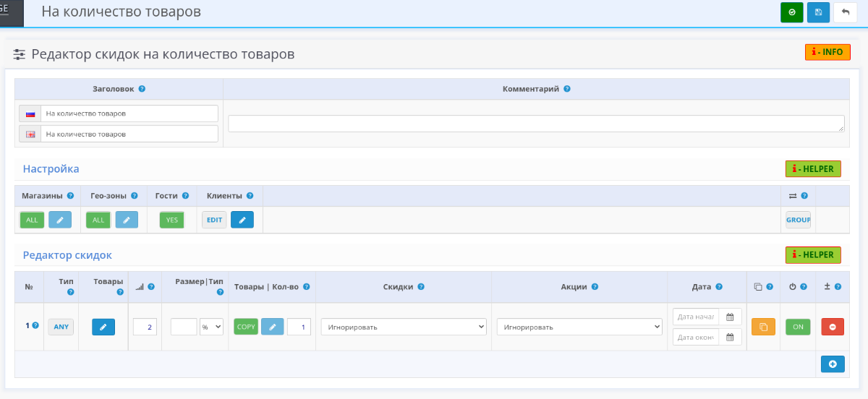
Task: Open the start date calendar picker
Action: 730,317
